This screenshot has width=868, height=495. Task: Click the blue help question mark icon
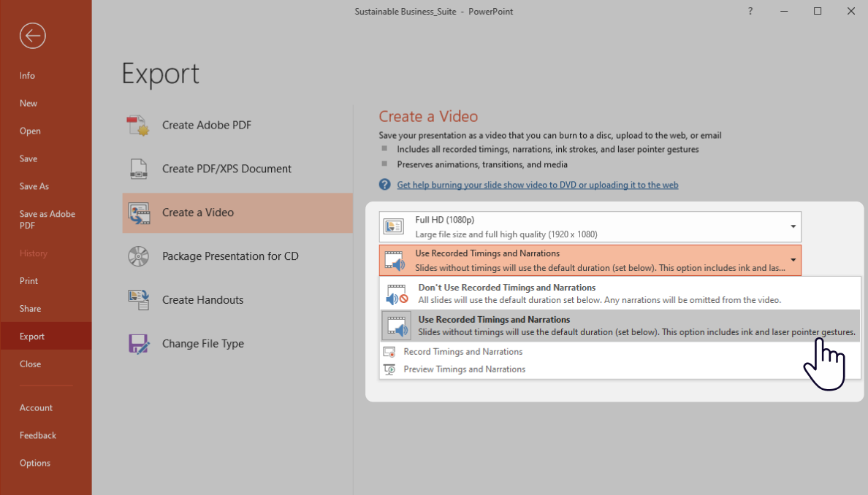point(384,184)
